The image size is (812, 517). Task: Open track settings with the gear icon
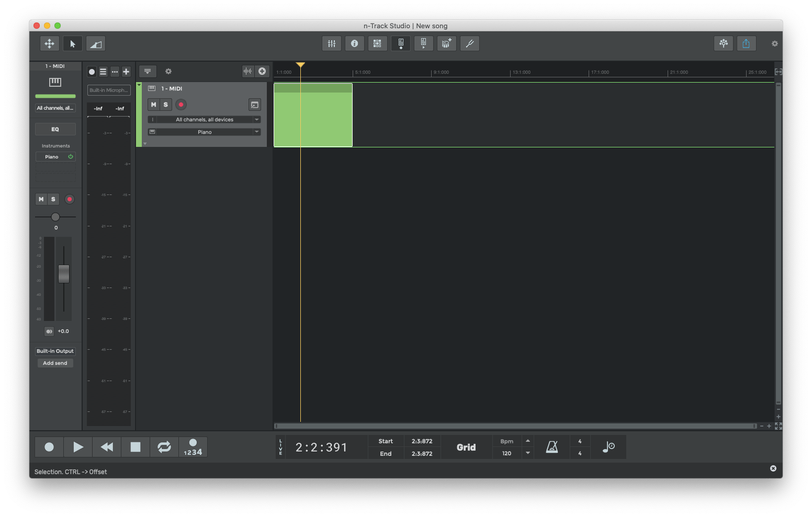(x=168, y=71)
